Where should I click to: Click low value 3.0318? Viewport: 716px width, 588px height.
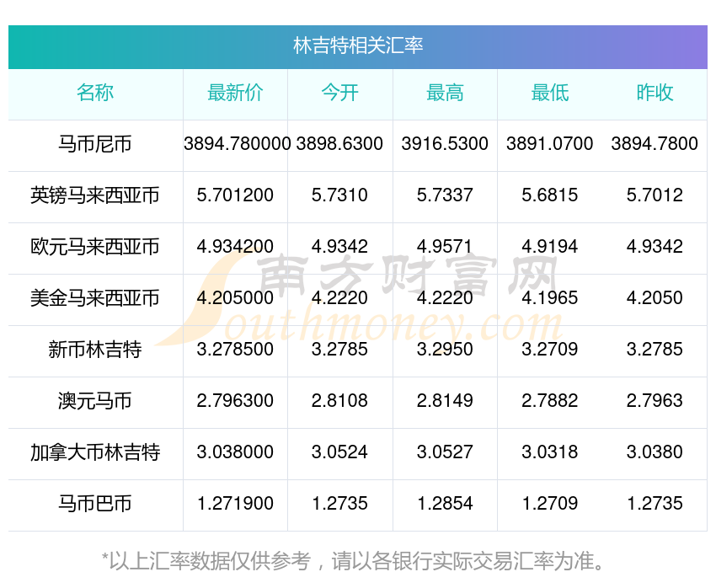click(550, 452)
